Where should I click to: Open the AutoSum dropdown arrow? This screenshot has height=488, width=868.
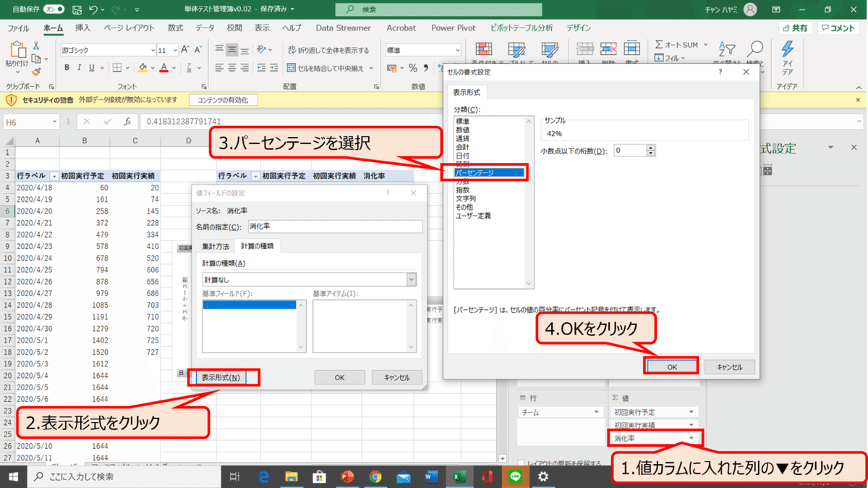pos(704,45)
